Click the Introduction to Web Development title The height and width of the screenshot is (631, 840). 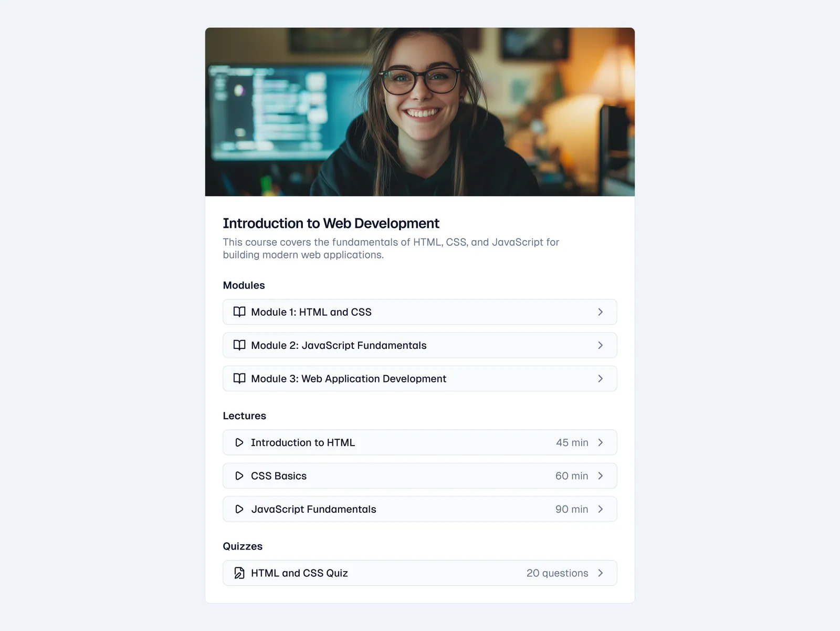tap(331, 223)
